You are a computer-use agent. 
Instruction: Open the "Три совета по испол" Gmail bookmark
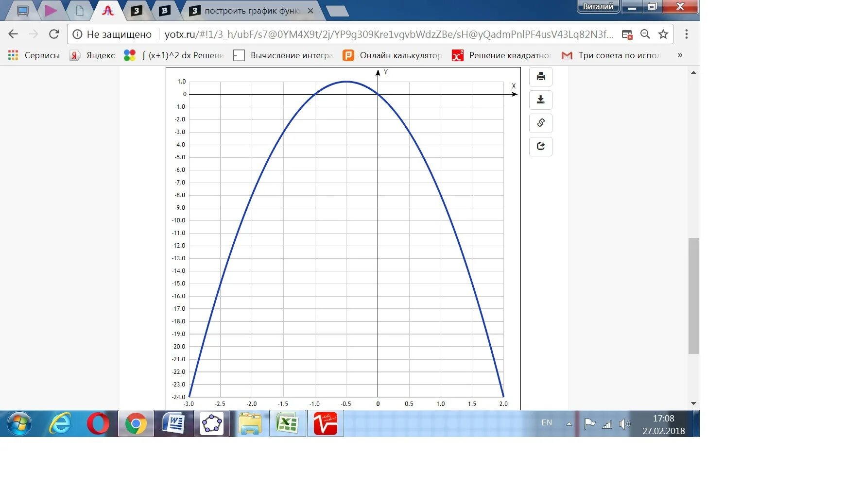coord(611,55)
